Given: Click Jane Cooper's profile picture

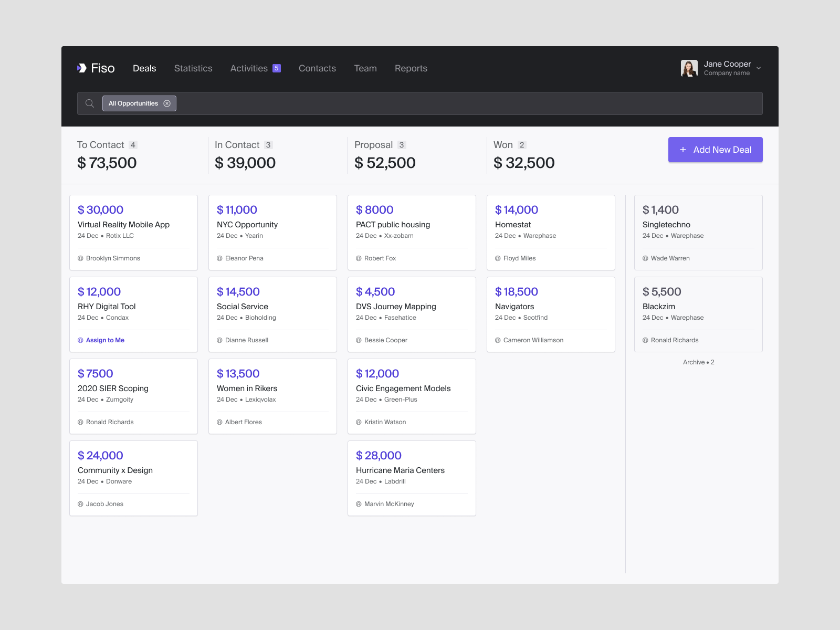Looking at the screenshot, I should point(689,68).
